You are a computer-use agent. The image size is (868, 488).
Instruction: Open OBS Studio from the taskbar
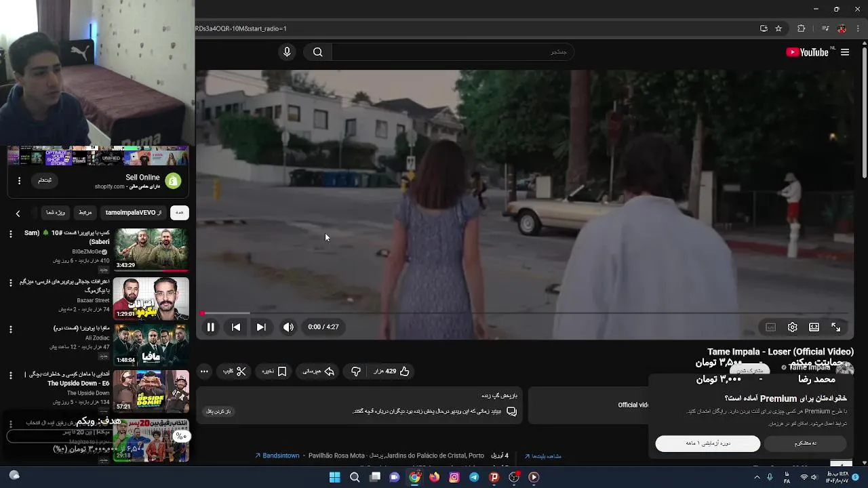pos(514,477)
